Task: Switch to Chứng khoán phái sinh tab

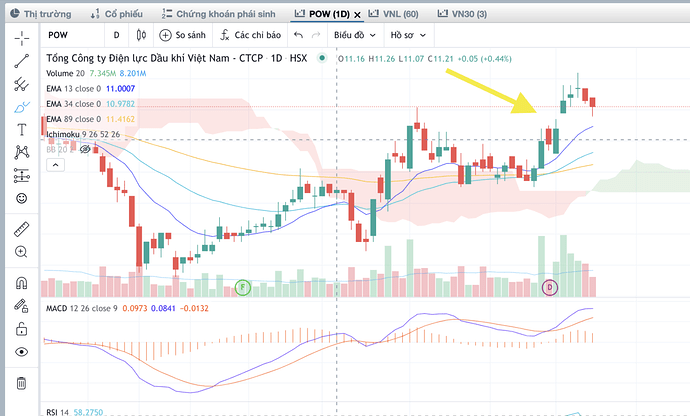Action: pyautogui.click(x=218, y=14)
